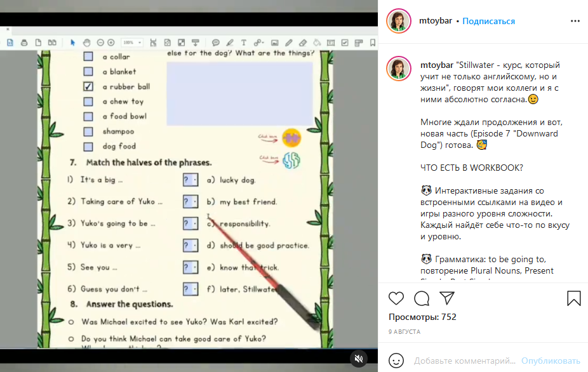
Task: Select the hand pan tool in PDF toolbar
Action: click(x=86, y=43)
